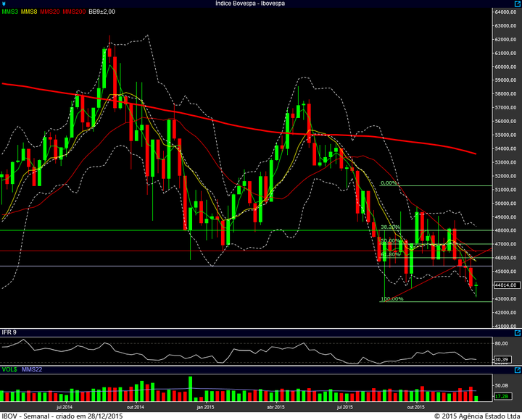Viewport: 522px width, 420px height.
Task: Open the VOL$ panel pop-out icon
Action: (x=518, y=370)
